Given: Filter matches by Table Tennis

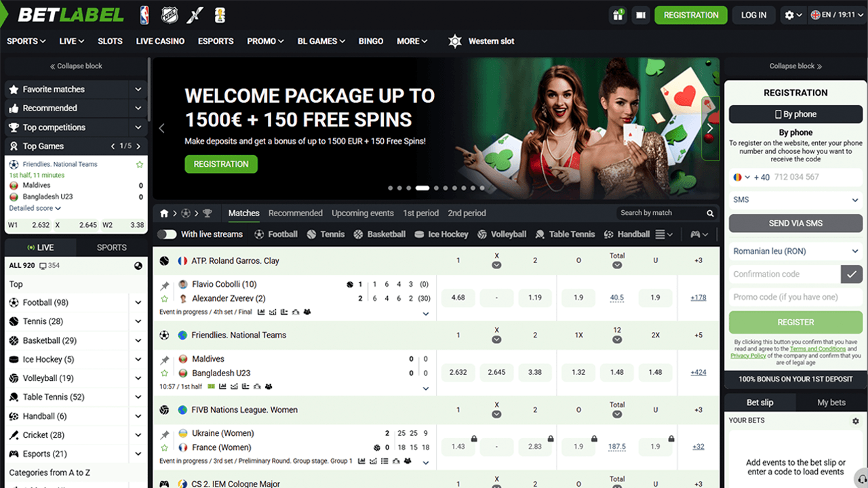Looking at the screenshot, I should pos(566,235).
